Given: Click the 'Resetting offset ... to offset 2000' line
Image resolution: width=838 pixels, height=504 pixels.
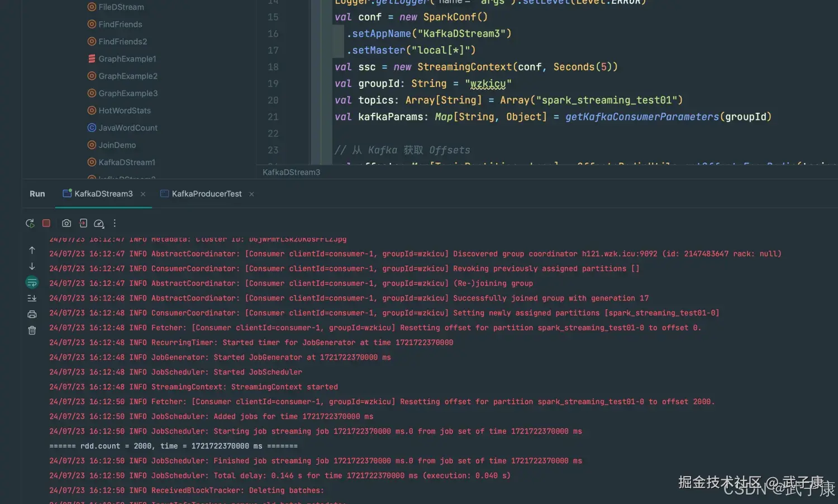Looking at the screenshot, I should [382, 402].
